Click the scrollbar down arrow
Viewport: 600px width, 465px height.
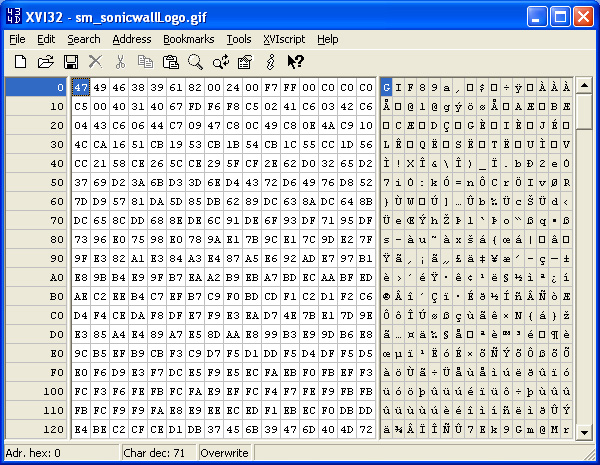[x=586, y=431]
